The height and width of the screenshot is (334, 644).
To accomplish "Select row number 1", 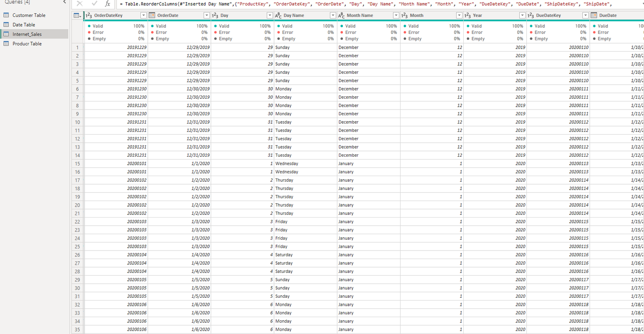I will tap(77, 48).
